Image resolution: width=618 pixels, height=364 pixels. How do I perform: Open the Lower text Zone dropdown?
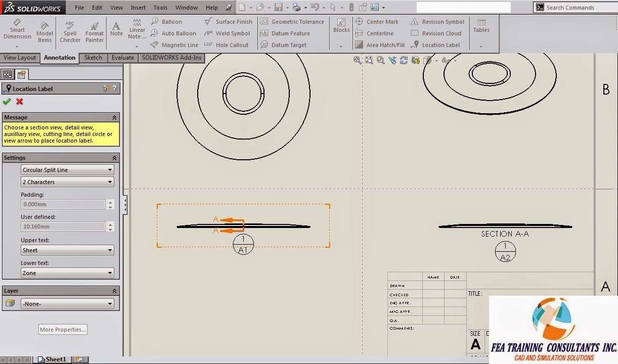click(111, 272)
